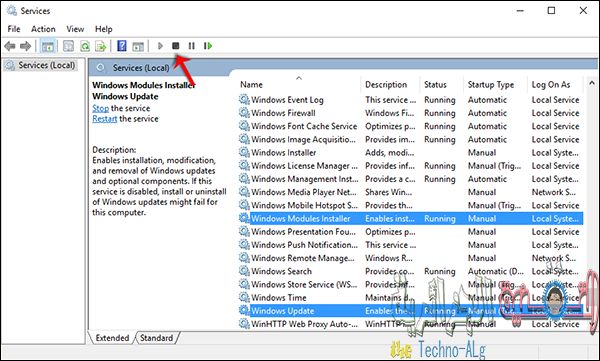Click the Running status of Windows Firewall
600x361 pixels.
tap(440, 113)
